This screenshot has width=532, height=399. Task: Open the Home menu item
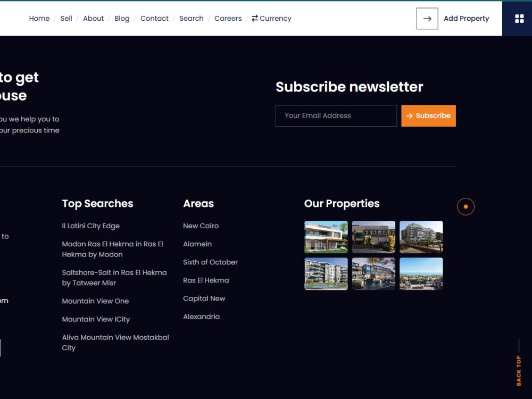point(39,18)
